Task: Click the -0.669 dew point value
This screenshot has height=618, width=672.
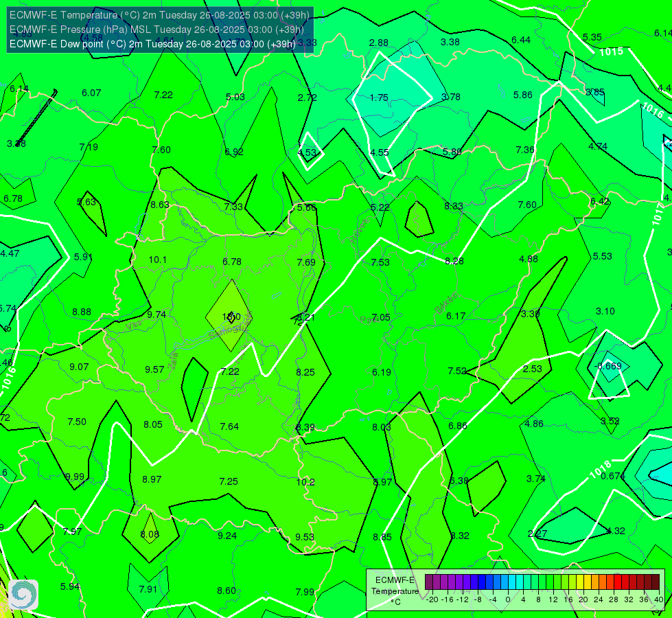Action: coord(609,366)
